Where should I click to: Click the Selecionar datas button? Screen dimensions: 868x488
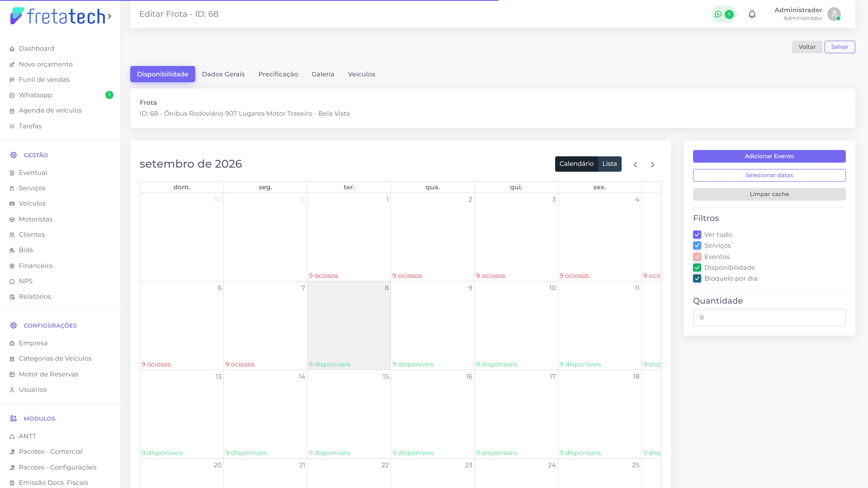[x=769, y=175]
